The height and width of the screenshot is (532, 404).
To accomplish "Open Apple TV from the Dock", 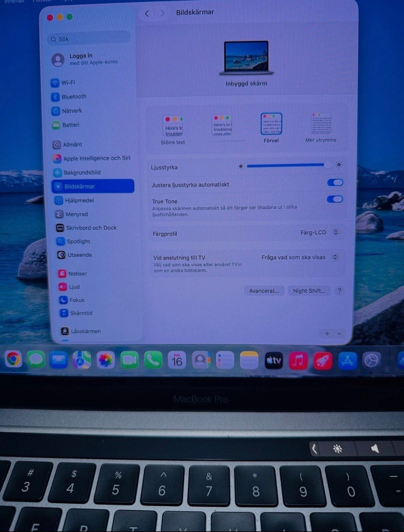I will coord(274,361).
